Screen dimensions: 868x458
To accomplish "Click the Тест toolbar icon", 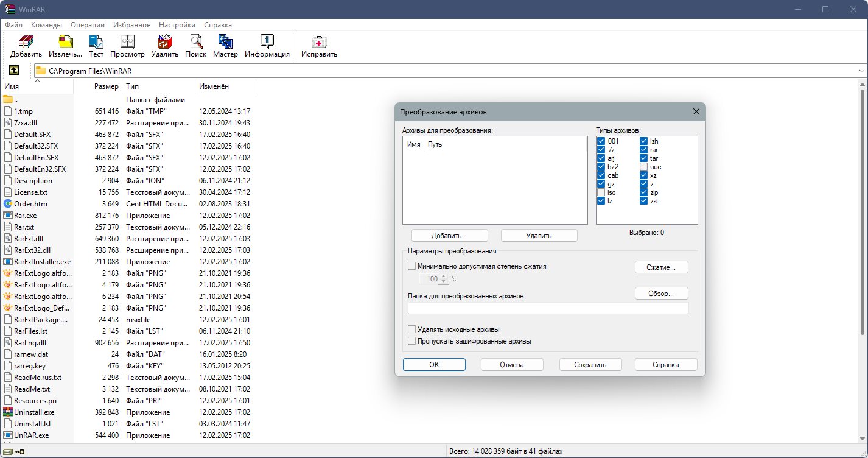I will click(x=96, y=42).
